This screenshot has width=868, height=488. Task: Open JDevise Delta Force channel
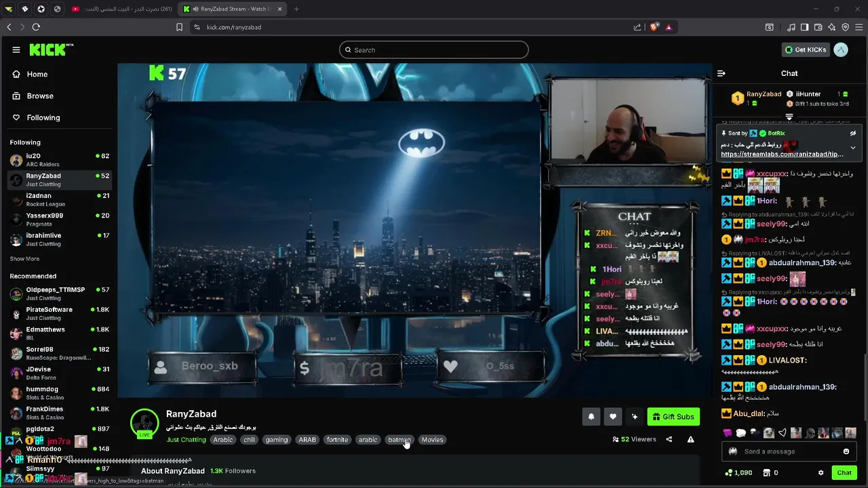click(x=59, y=373)
